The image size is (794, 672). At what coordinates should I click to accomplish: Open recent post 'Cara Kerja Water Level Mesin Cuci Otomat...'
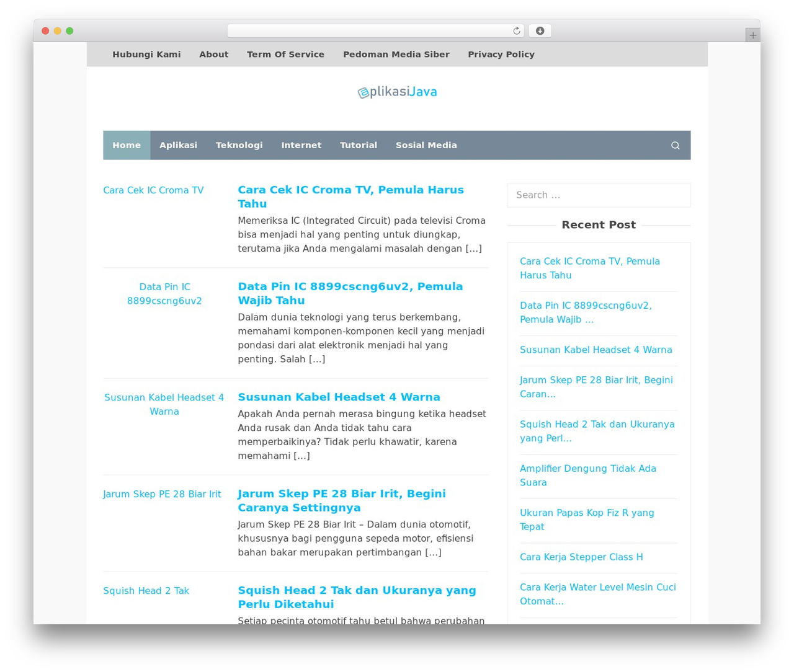[598, 594]
